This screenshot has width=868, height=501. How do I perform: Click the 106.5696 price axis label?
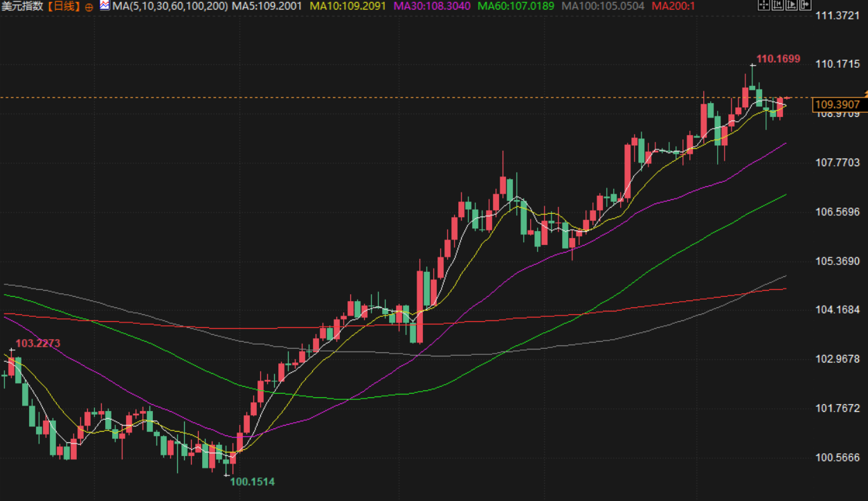[x=838, y=212]
